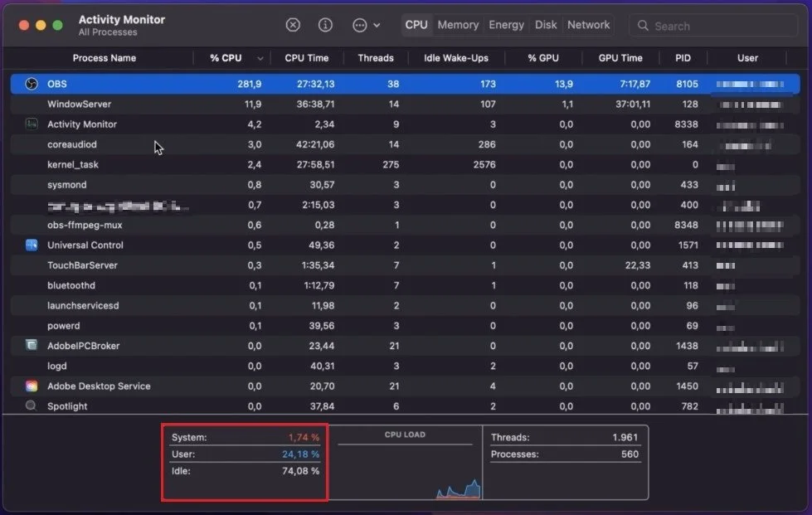Screen dimensions: 812x515
Task: Click the Activity Monitor row icon
Action: click(32, 124)
